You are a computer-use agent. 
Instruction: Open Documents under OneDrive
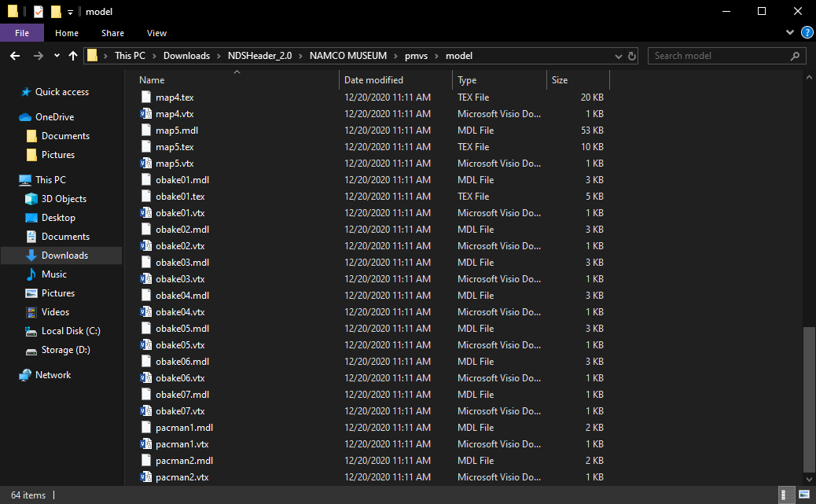click(x=65, y=136)
